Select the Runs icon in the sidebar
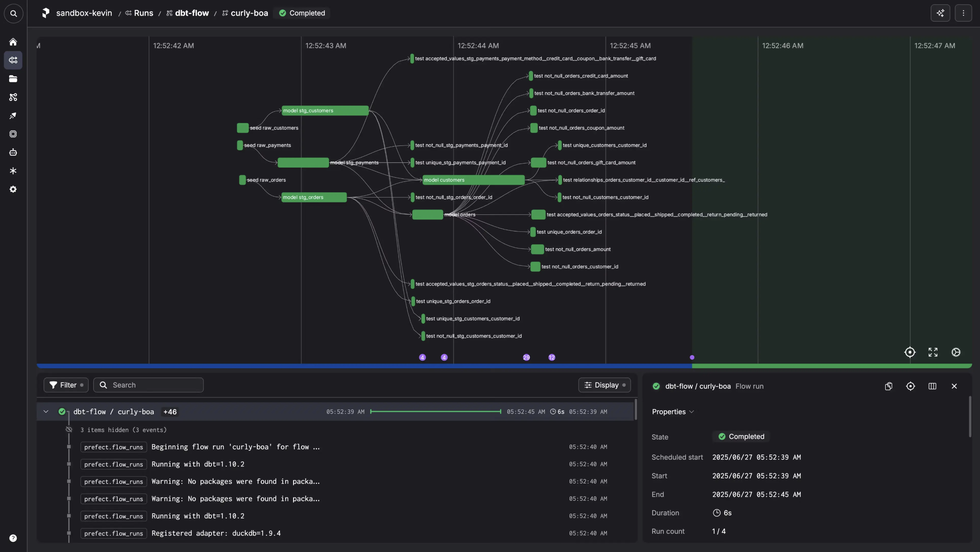Screen dimensions: 980x552 pos(13,60)
